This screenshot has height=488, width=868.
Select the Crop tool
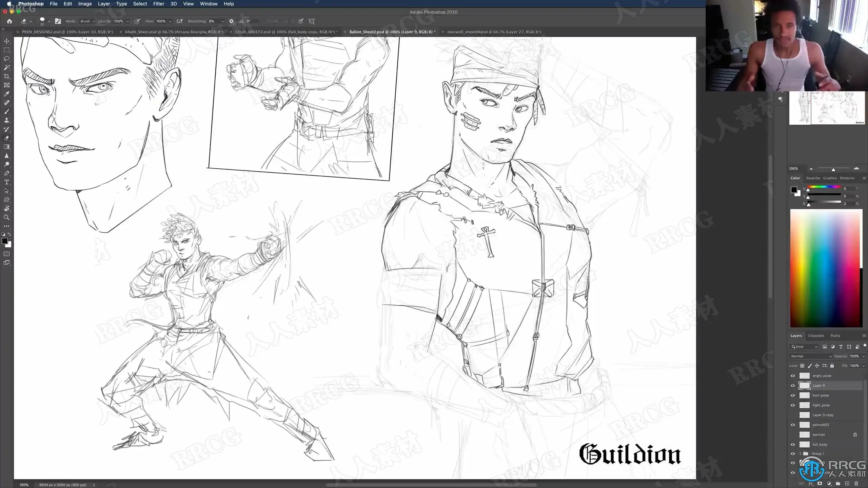[6, 76]
